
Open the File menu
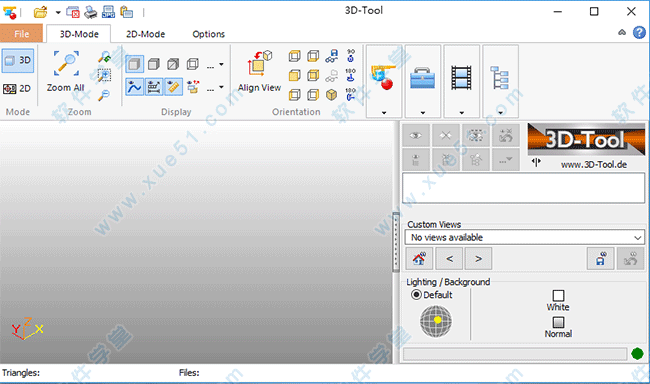click(x=22, y=34)
